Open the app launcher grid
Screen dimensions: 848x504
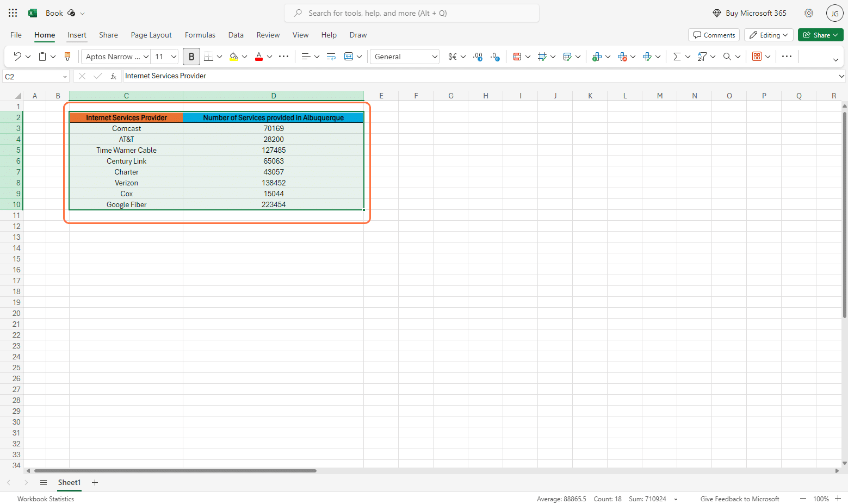(x=13, y=13)
